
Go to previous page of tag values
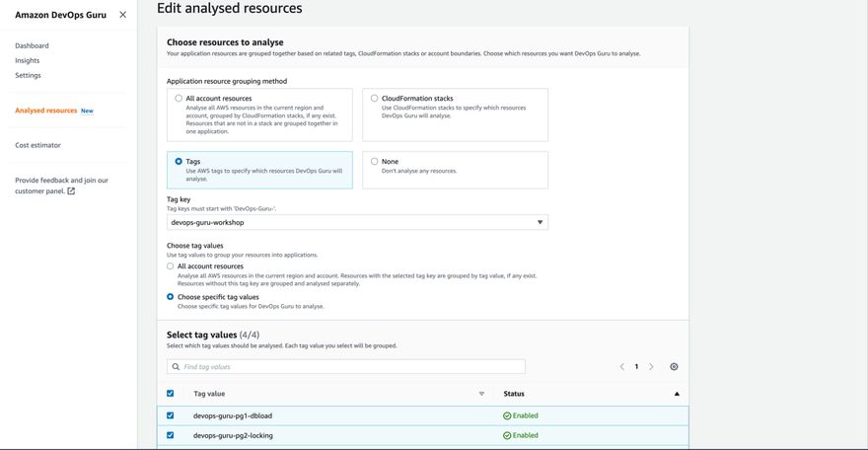pyautogui.click(x=621, y=366)
